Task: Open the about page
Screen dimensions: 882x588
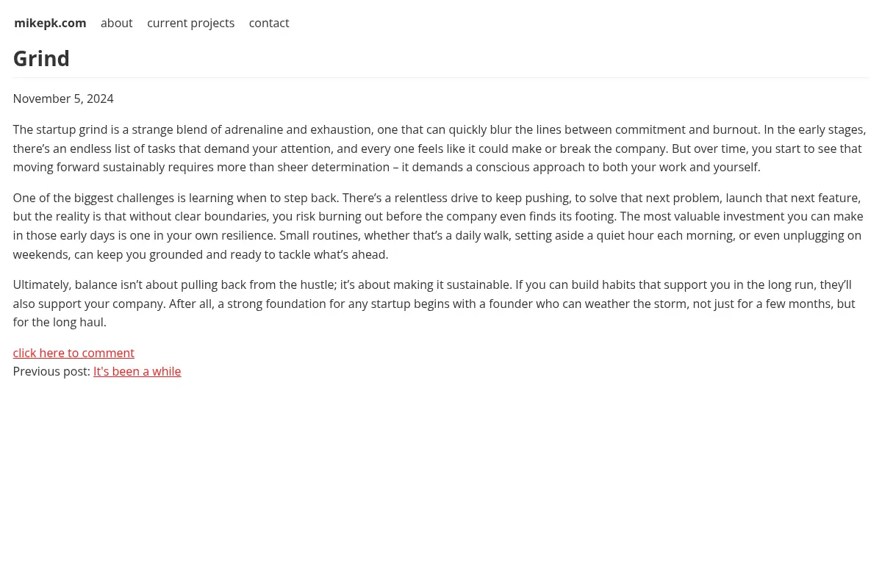Action: click(x=116, y=23)
